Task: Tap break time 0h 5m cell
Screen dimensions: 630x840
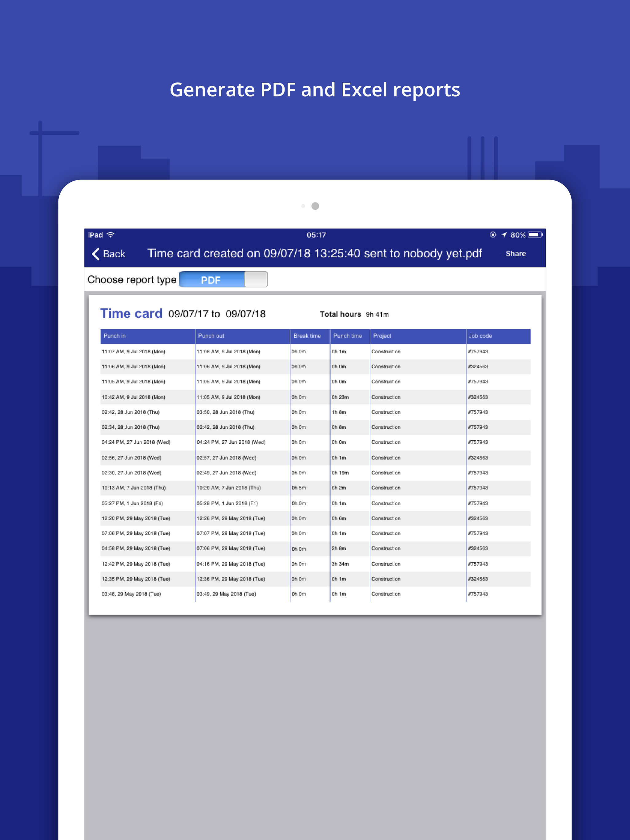Action: pyautogui.click(x=299, y=488)
